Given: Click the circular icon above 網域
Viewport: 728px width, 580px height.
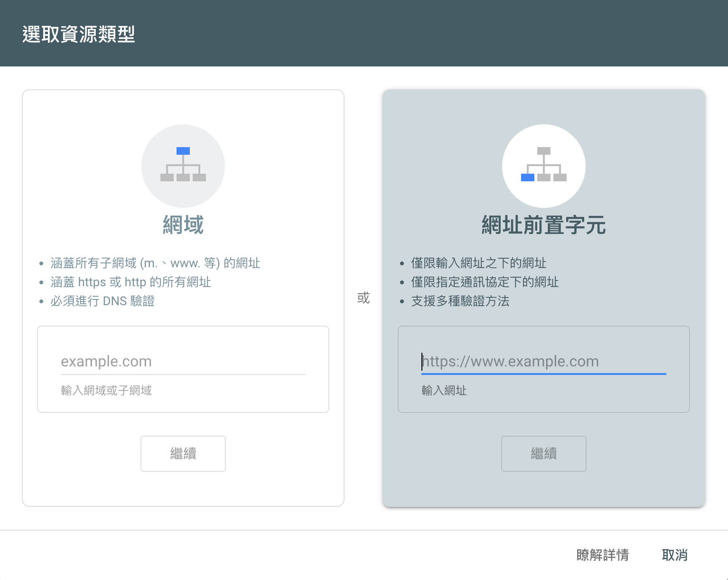Looking at the screenshot, I should pyautogui.click(x=183, y=166).
